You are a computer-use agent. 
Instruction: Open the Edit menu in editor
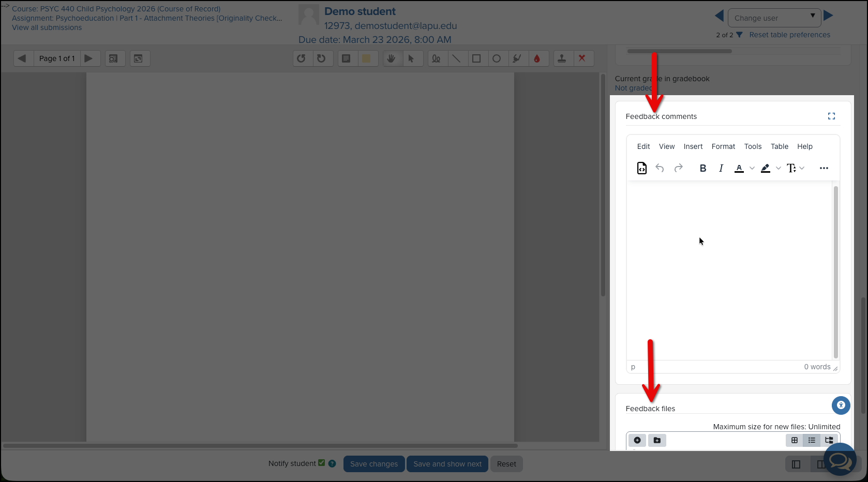(643, 146)
